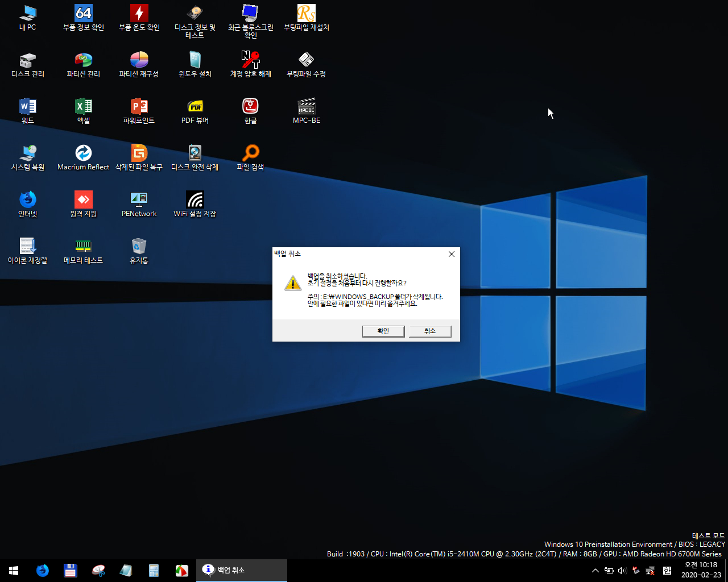Open the browser pinned in the taskbar
The height and width of the screenshot is (582, 728).
43,571
